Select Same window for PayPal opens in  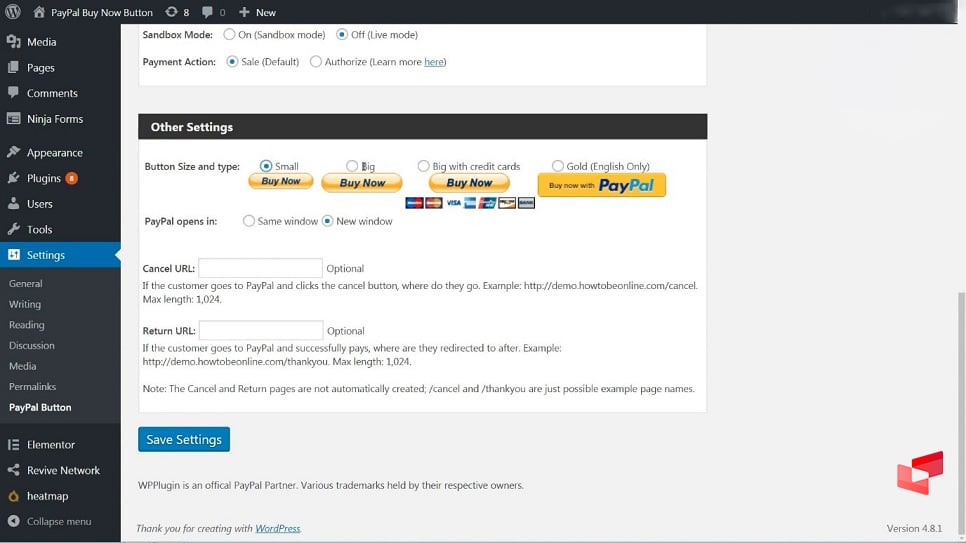click(x=249, y=221)
